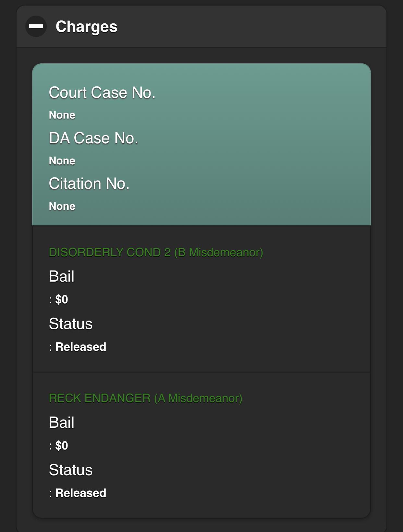
Task: Click the Charges header title
Action: pyautogui.click(x=86, y=27)
